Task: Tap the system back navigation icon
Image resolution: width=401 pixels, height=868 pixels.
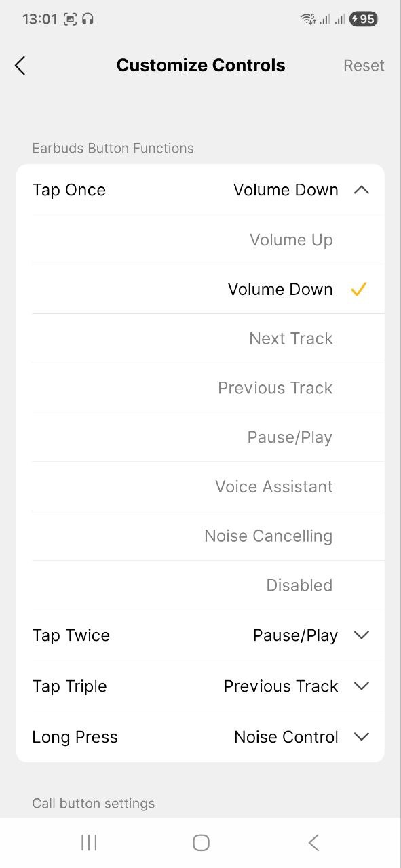Action: click(313, 842)
